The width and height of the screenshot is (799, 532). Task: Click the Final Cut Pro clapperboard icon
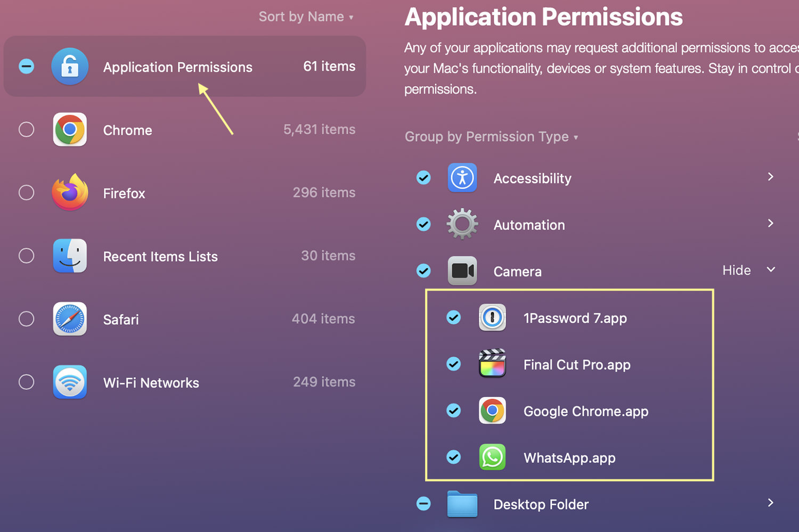[x=492, y=364]
